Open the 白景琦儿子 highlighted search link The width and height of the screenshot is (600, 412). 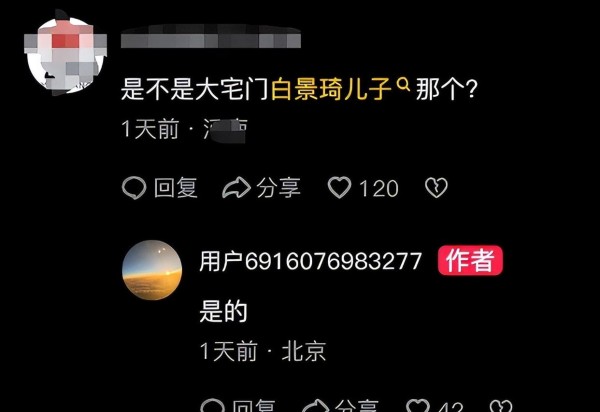(331, 89)
